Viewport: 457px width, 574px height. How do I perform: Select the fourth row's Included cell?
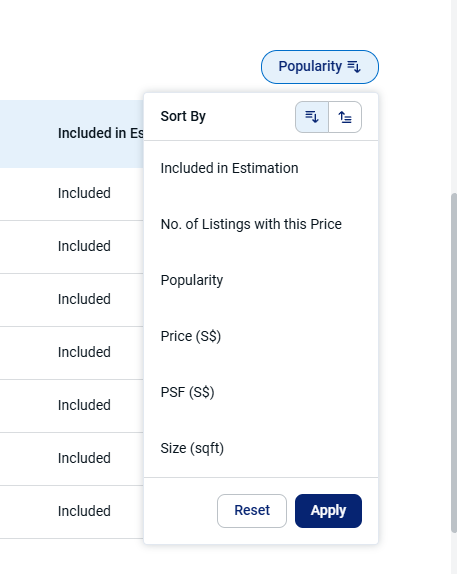[x=84, y=352]
